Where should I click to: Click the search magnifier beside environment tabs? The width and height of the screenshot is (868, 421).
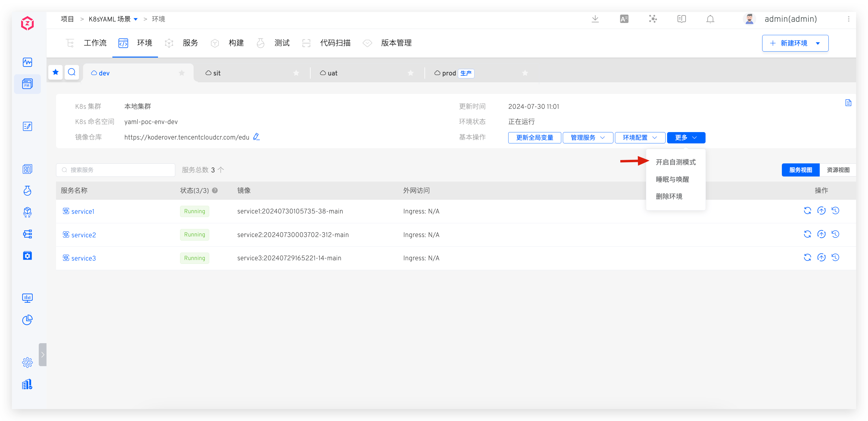click(72, 72)
